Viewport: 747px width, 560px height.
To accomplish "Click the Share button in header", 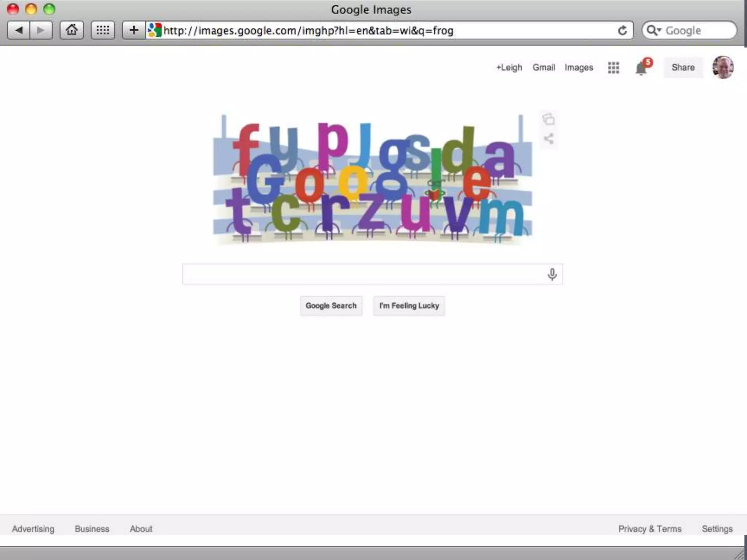I will (683, 67).
